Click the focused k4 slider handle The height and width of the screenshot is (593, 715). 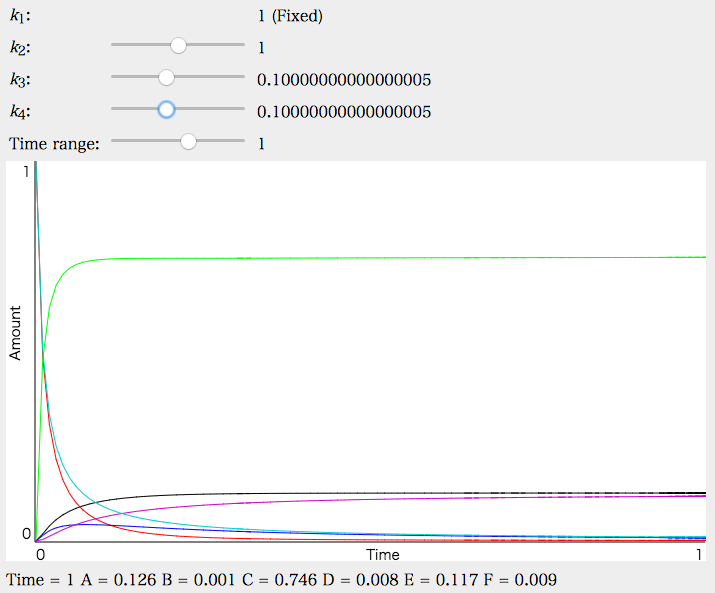pyautogui.click(x=166, y=109)
